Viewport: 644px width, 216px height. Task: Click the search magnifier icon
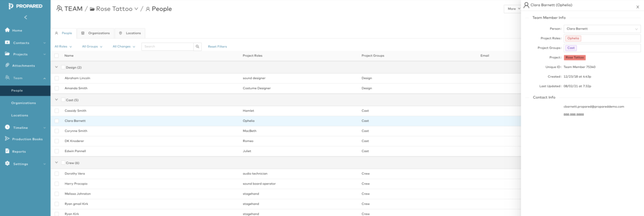[197, 47]
